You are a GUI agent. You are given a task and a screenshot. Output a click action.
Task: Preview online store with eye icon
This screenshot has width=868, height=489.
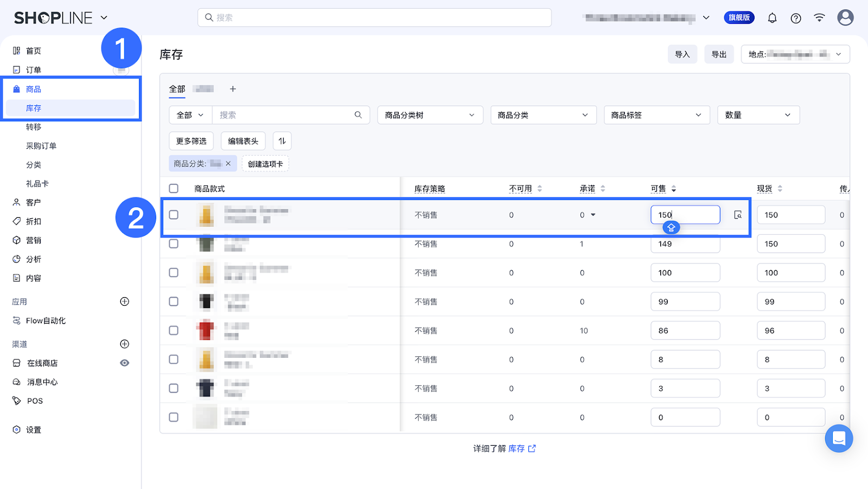pyautogui.click(x=124, y=363)
